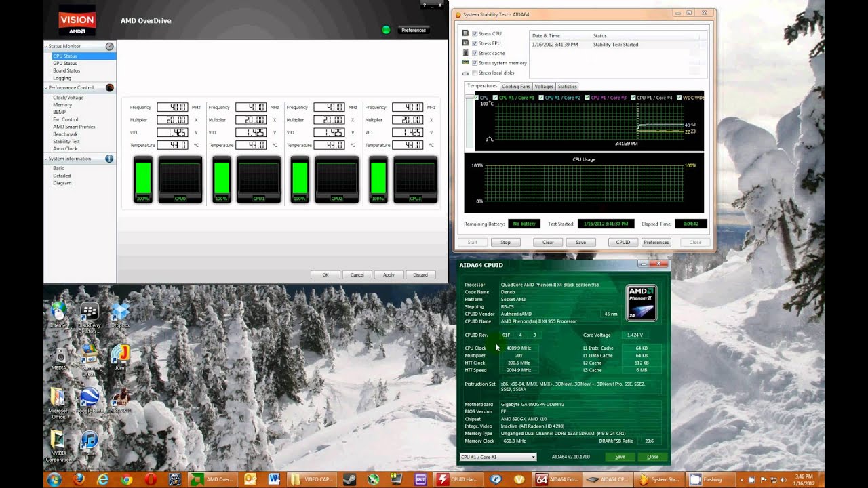Screen dimensions: 868x488
Task: Switch to the Cooling Fans tab
Action: tap(515, 87)
